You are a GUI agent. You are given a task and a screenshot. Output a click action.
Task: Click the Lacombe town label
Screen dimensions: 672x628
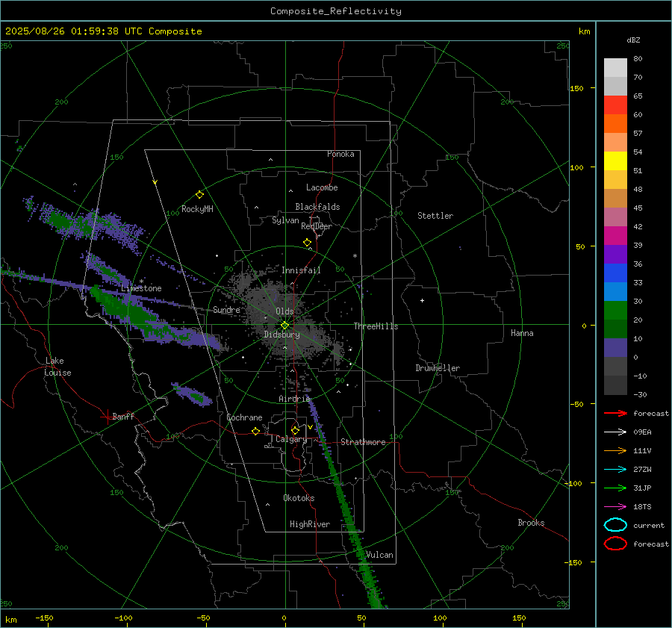(x=322, y=187)
